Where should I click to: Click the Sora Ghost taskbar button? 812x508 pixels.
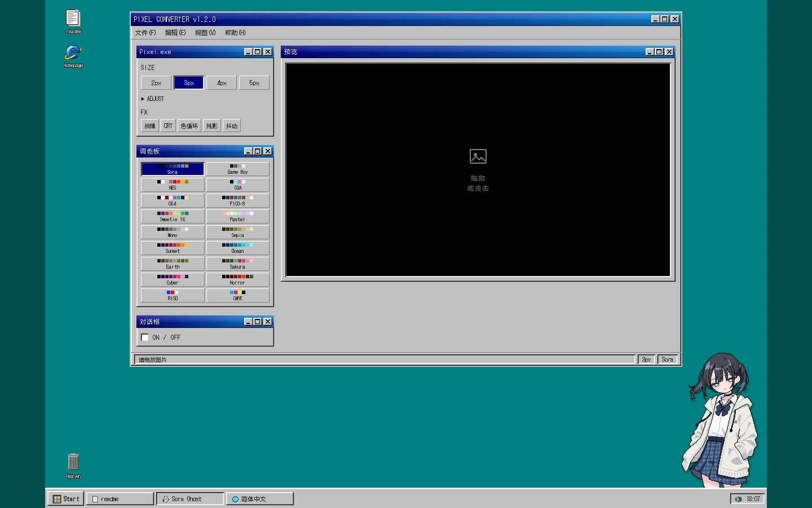(x=190, y=499)
